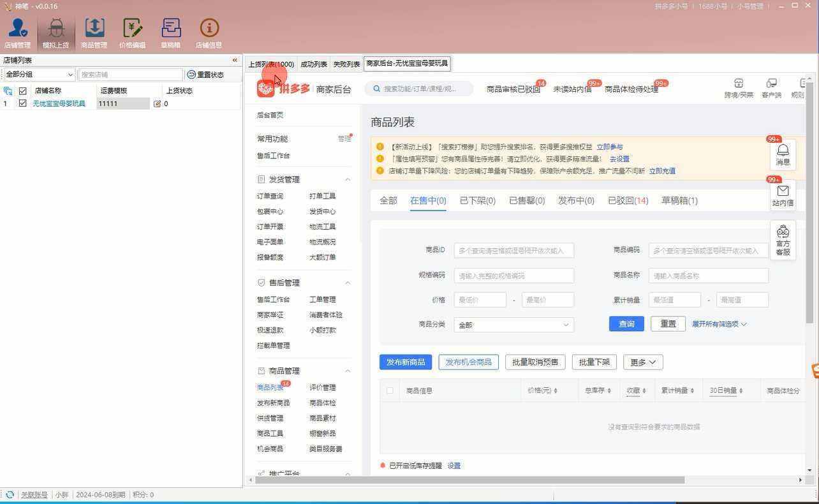Click the 拼多多 heart logo
Screen dimensions: 819x504
[x=265, y=89]
